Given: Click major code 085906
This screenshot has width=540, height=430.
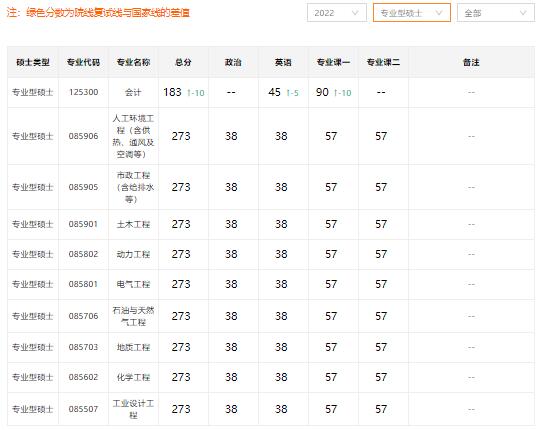Looking at the screenshot, I should click(83, 136).
